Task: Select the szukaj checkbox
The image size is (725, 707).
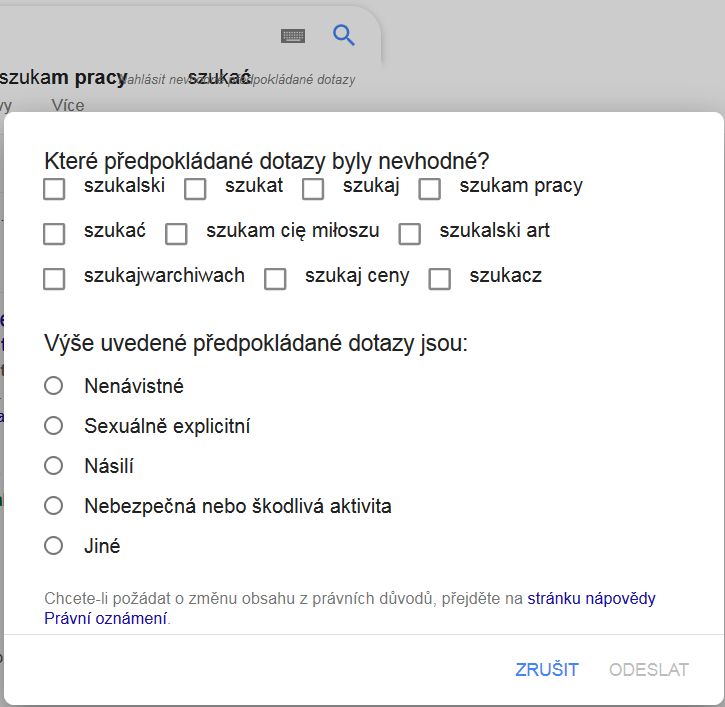Action: 313,188
